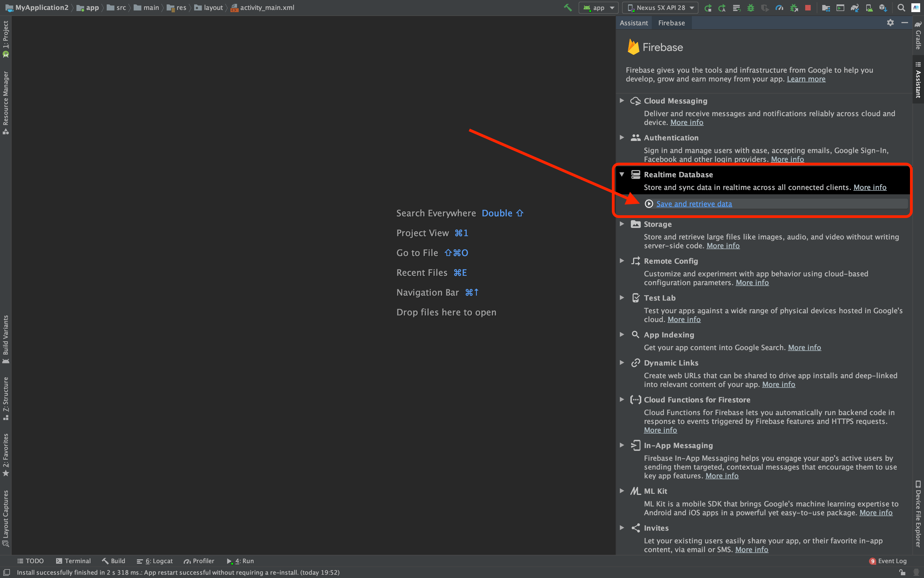Expand the Cloud Functions for Firestore section

pos(622,399)
